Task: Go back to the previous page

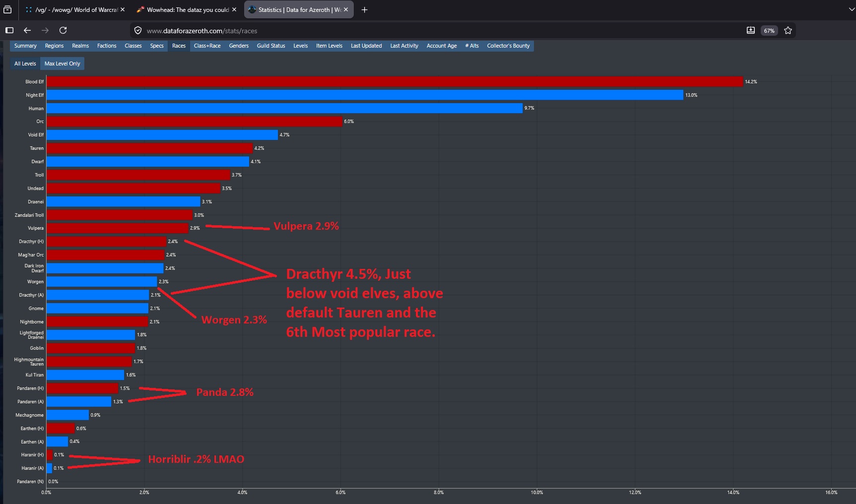Action: pos(27,30)
